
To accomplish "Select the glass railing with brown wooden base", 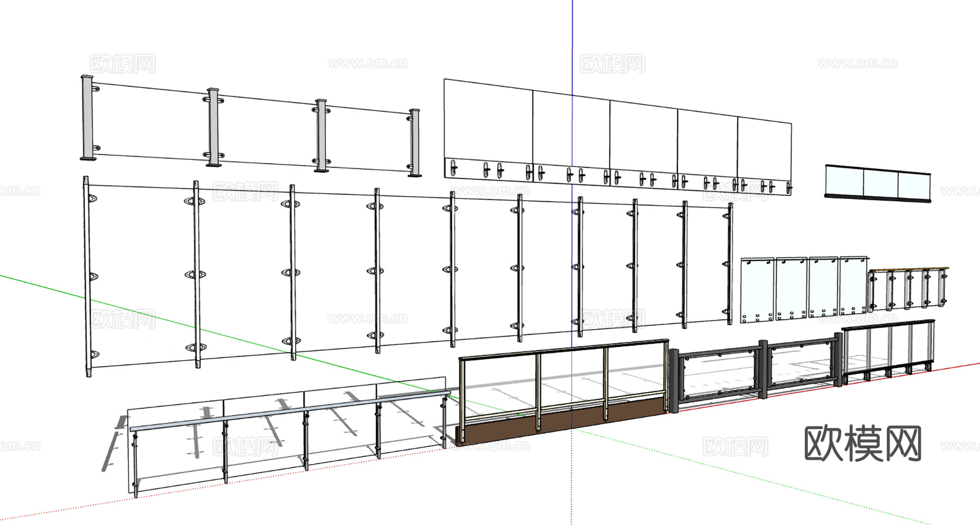I will click(563, 393).
